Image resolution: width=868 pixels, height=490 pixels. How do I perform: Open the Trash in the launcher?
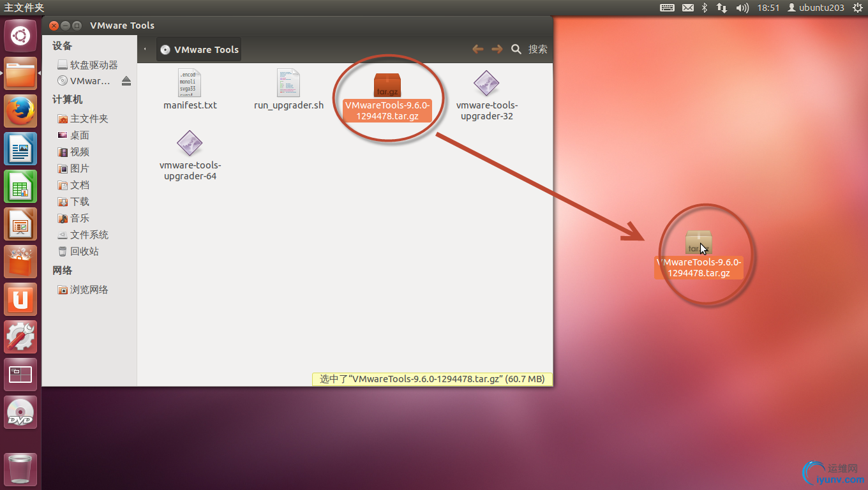[x=20, y=469]
